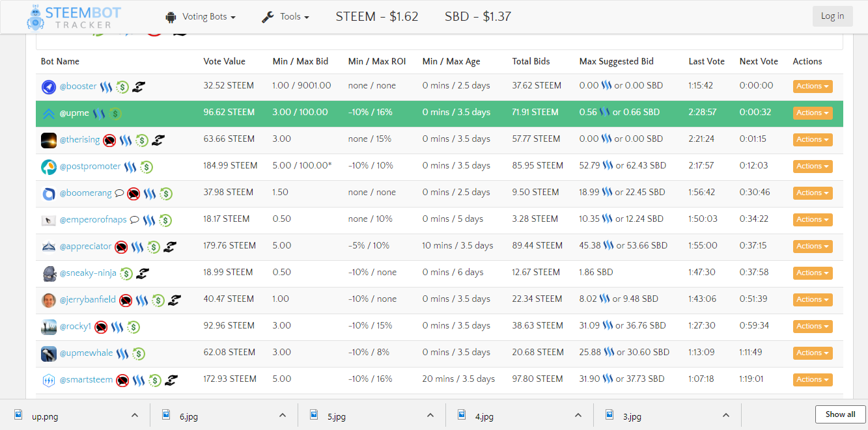Screen dimensions: 868x430
Task: Click the Vote Value column header
Action: tap(225, 61)
